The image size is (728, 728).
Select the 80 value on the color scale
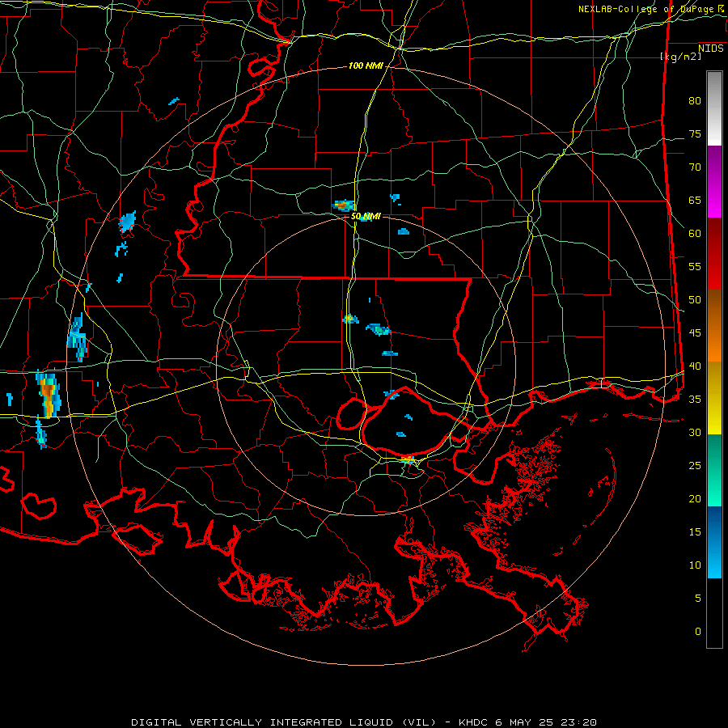pyautogui.click(x=695, y=101)
